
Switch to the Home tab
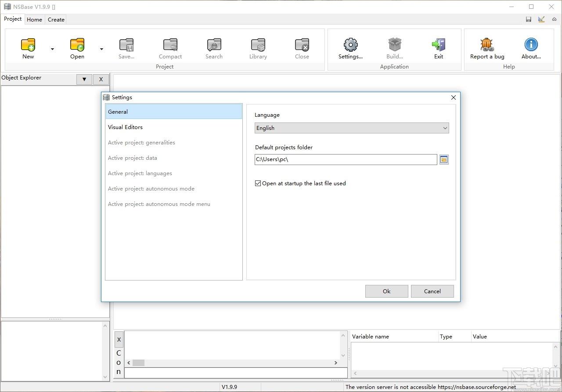(34, 19)
